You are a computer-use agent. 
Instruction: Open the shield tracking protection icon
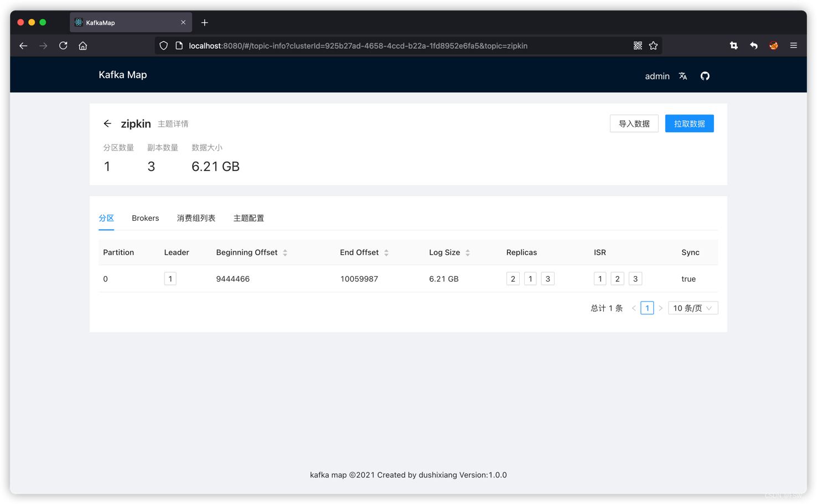[163, 46]
